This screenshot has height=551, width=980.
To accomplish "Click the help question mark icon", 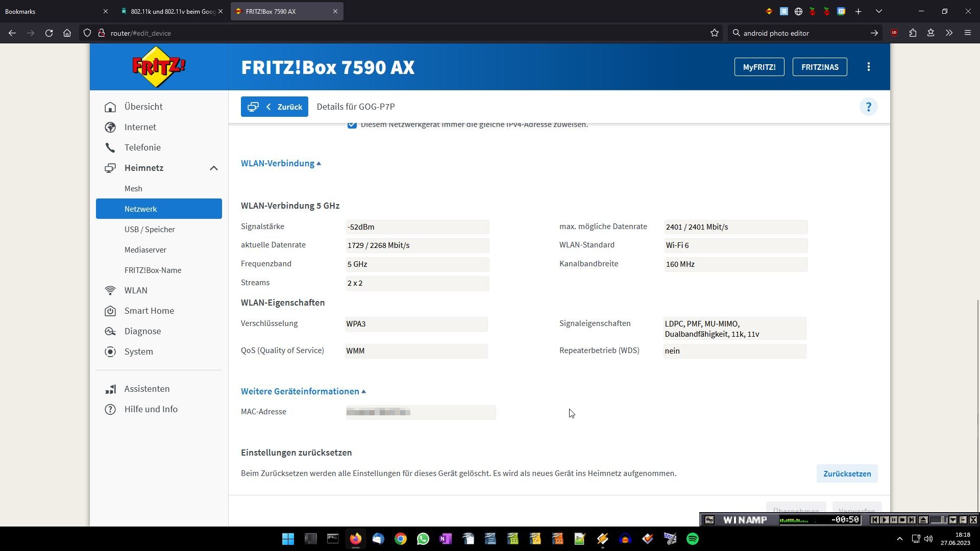I will [x=868, y=107].
